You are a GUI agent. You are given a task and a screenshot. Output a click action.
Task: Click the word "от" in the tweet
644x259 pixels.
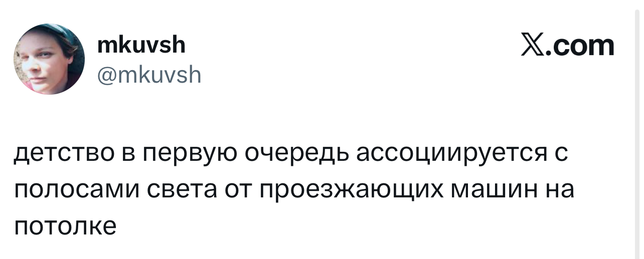coord(238,190)
